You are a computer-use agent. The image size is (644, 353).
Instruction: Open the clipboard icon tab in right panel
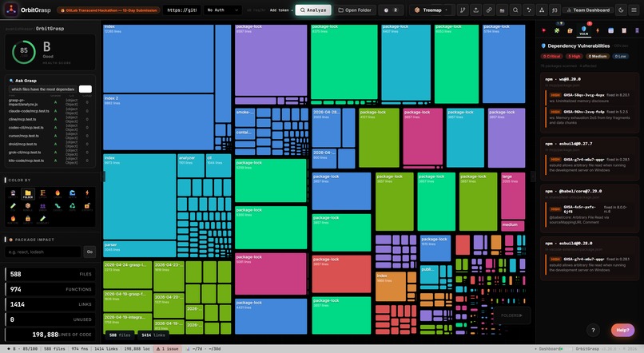point(624,30)
